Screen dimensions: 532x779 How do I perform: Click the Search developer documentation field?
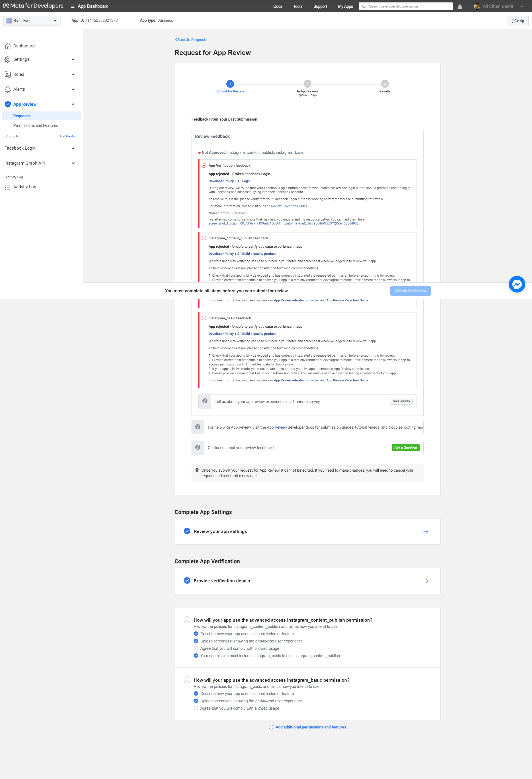click(x=406, y=6)
